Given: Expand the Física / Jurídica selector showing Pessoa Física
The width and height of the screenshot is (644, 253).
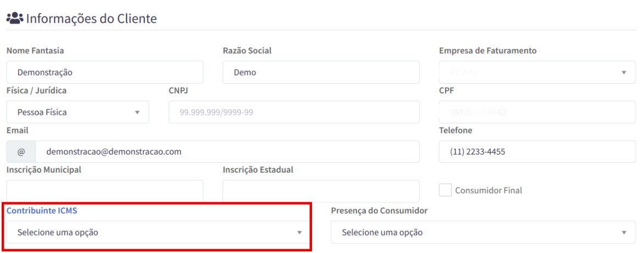Looking at the screenshot, I should 77,112.
